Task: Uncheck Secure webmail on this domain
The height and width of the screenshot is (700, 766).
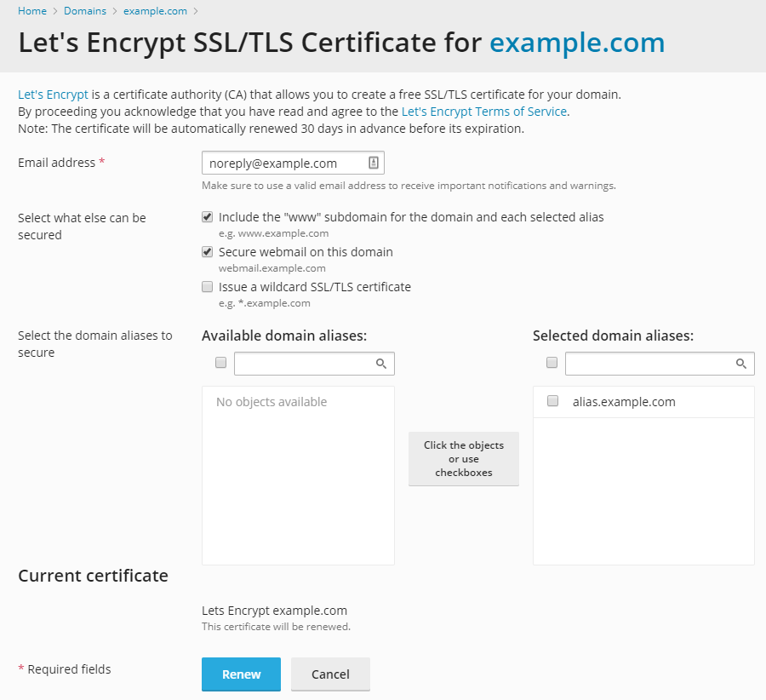Action: point(207,252)
